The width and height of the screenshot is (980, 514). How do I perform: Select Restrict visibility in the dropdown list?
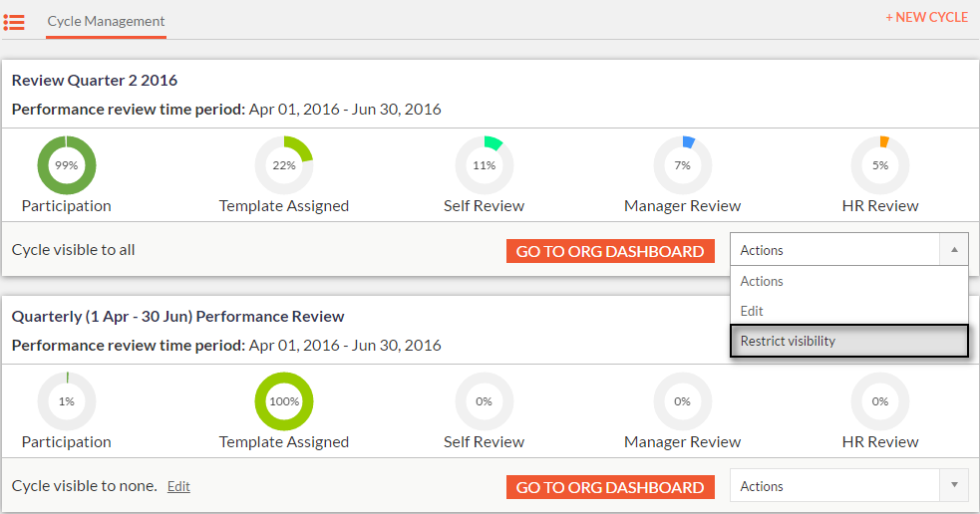848,341
